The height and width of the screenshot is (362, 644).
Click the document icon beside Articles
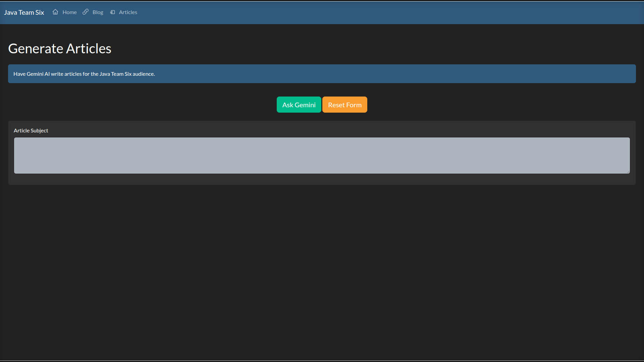tap(113, 12)
